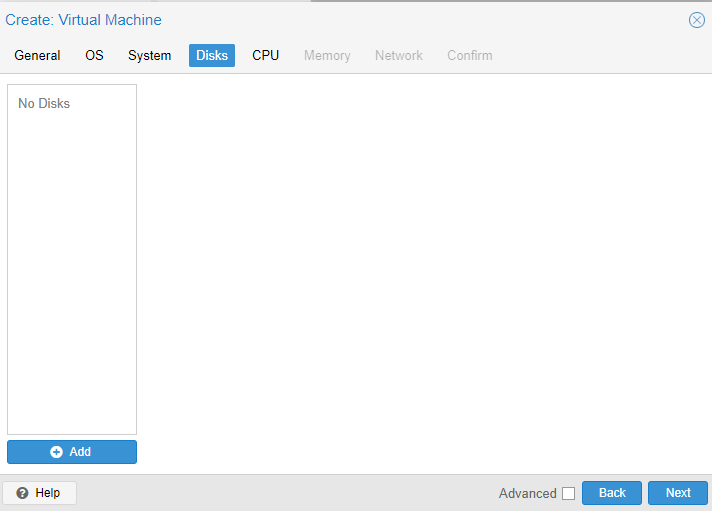Click the Network tab
The image size is (712, 511).
coord(399,55)
